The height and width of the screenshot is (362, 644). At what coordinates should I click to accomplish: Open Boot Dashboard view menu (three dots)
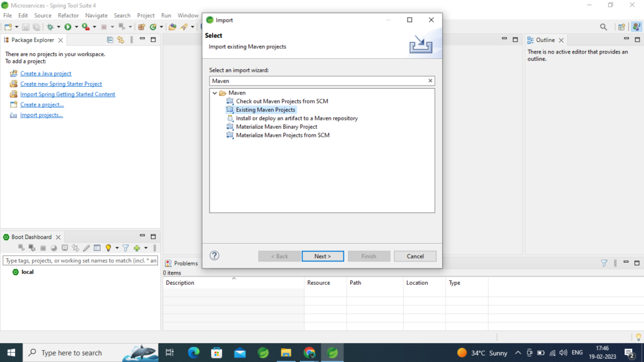(155, 248)
